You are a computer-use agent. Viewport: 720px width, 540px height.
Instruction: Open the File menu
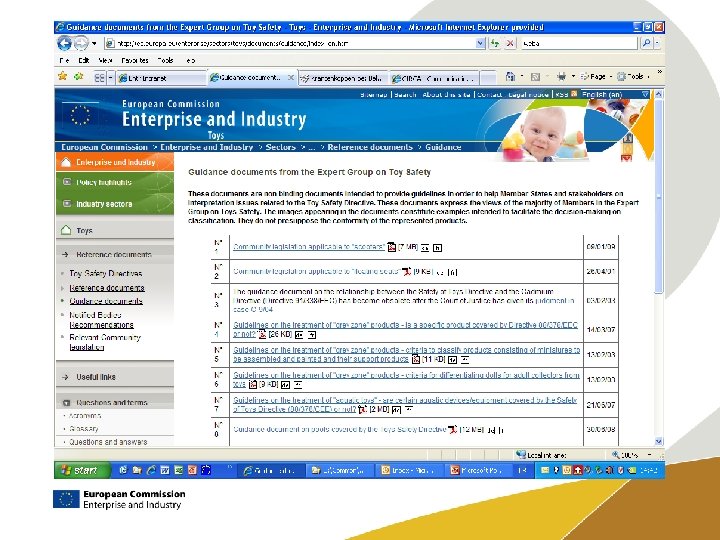click(x=64, y=60)
